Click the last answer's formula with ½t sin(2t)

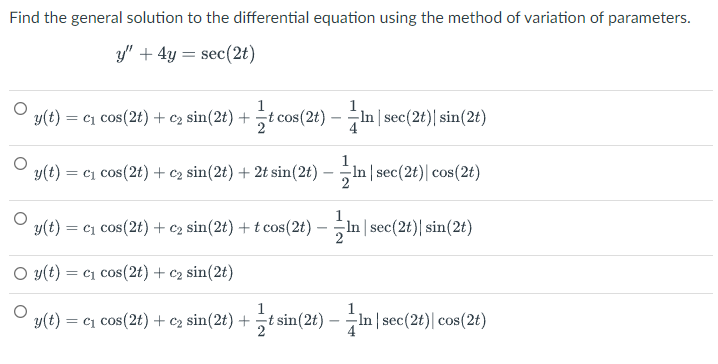(x=260, y=321)
